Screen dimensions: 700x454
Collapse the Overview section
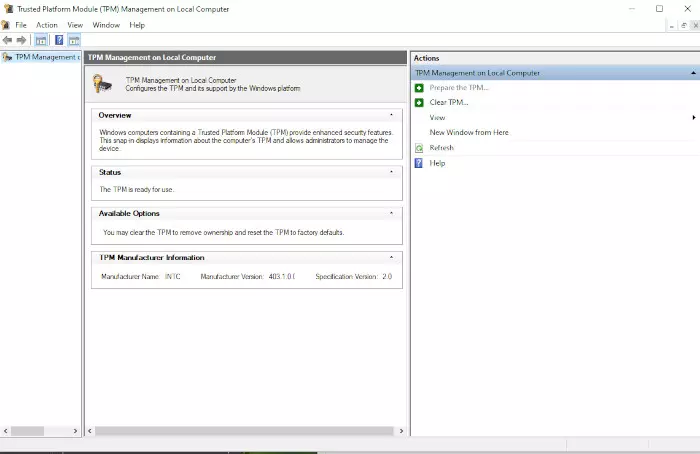[x=392, y=115]
